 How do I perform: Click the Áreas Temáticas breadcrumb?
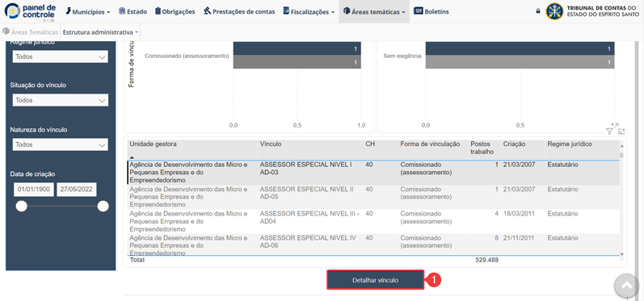31,31
